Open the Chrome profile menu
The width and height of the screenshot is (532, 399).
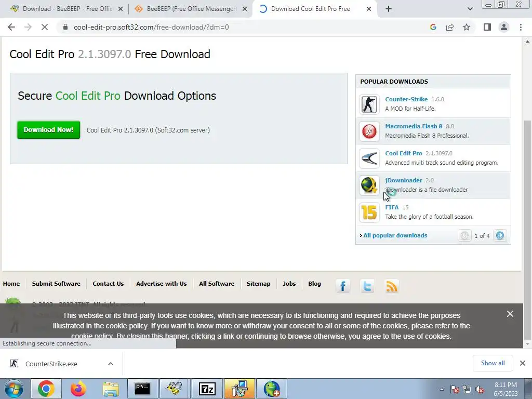coord(504,27)
